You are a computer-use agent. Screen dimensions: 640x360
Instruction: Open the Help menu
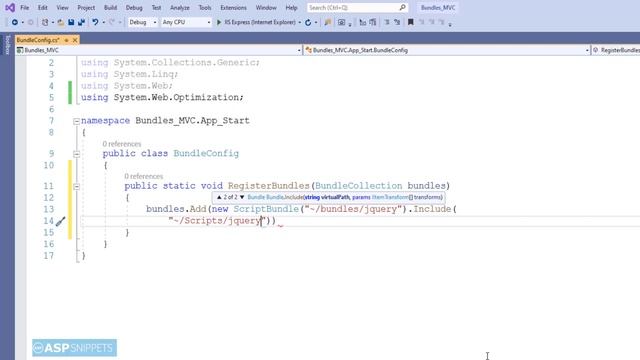291,8
